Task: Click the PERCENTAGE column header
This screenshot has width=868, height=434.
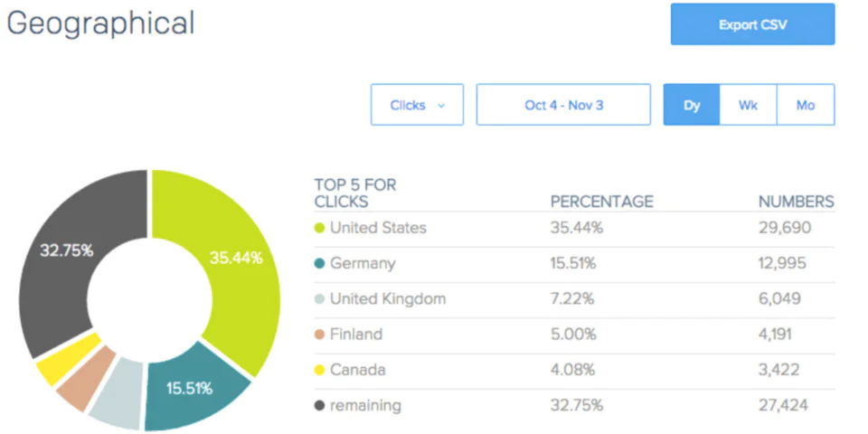Action: [602, 202]
